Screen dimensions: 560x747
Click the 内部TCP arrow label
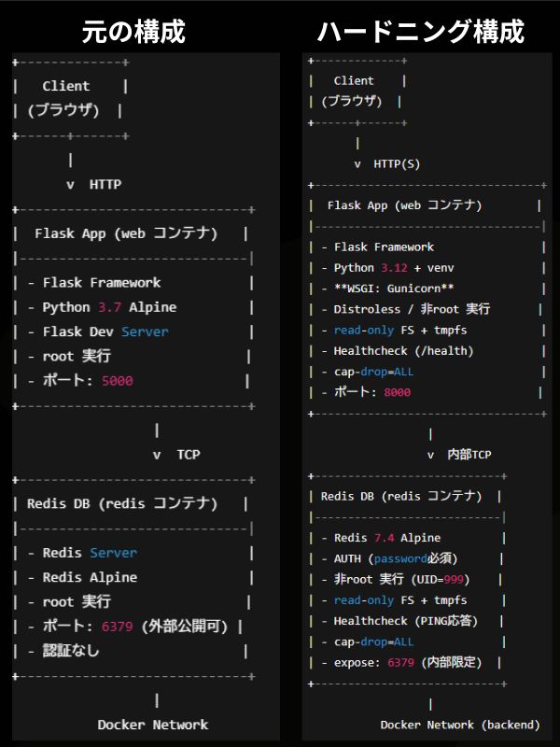tap(469, 455)
